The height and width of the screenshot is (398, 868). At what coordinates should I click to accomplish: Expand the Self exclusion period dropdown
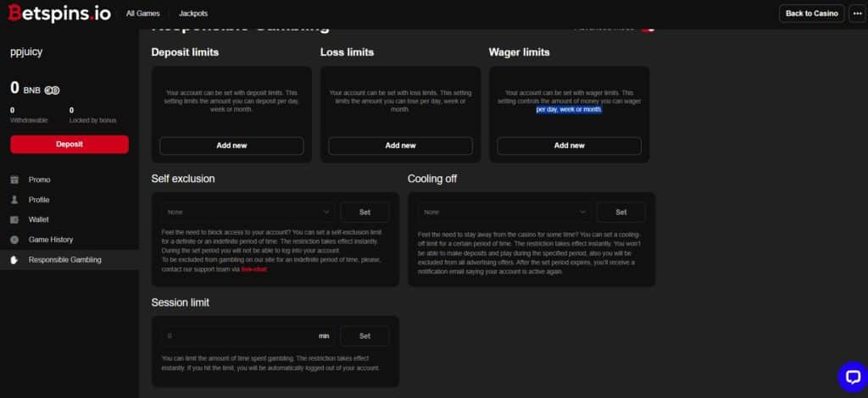(x=248, y=212)
